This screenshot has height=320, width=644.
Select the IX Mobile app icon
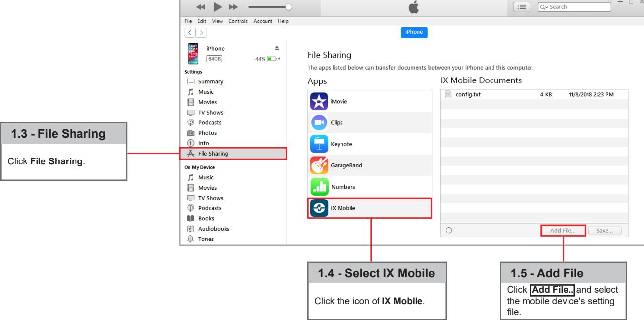tap(319, 208)
